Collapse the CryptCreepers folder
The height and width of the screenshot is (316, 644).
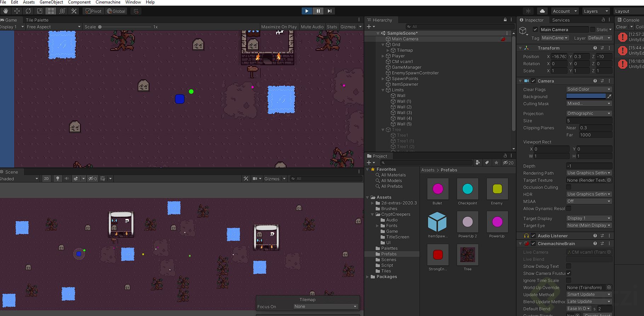point(372,214)
